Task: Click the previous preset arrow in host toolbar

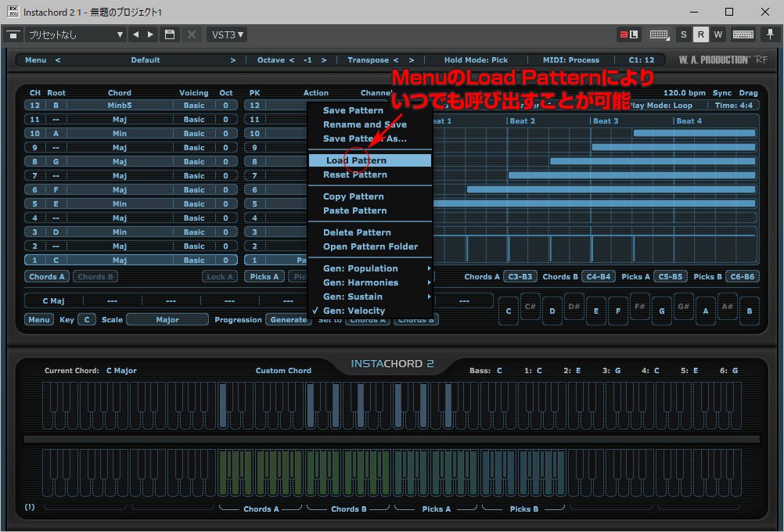Action: [136, 34]
